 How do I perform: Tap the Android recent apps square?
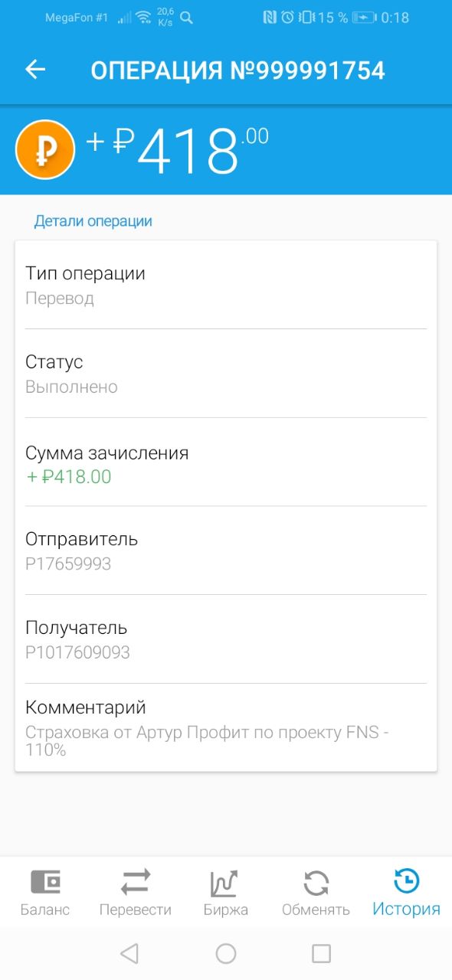(x=322, y=953)
